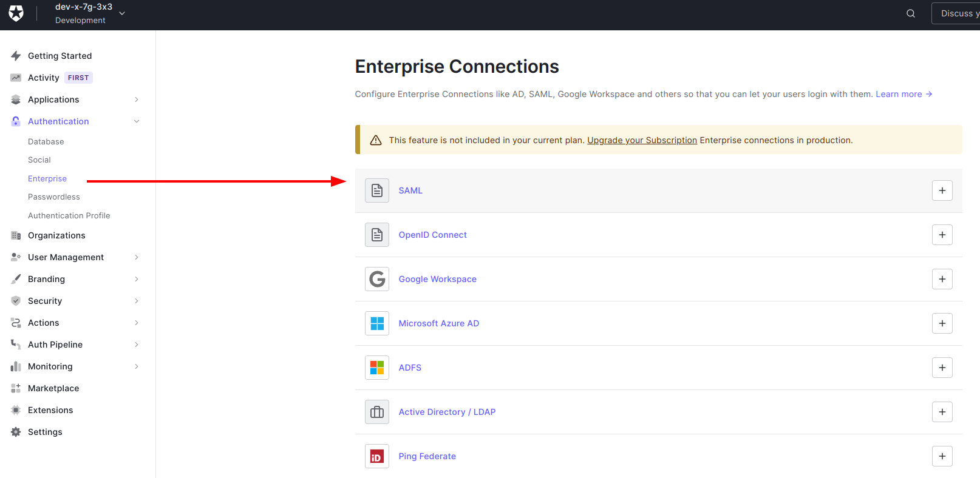Open the tenant switcher dropdown chevron
Screen dimensions: 980x478
[122, 13]
